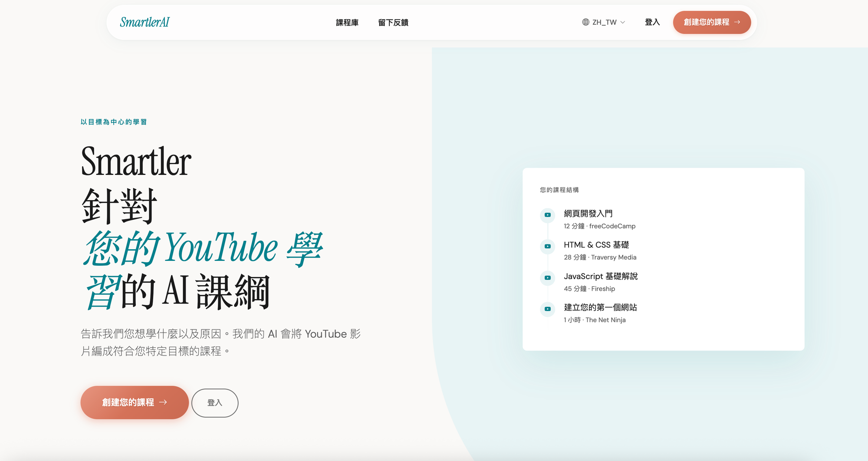Click arrow icon in hero 創建您的課程 button
Viewport: 868px width, 461px height.
pos(163,402)
